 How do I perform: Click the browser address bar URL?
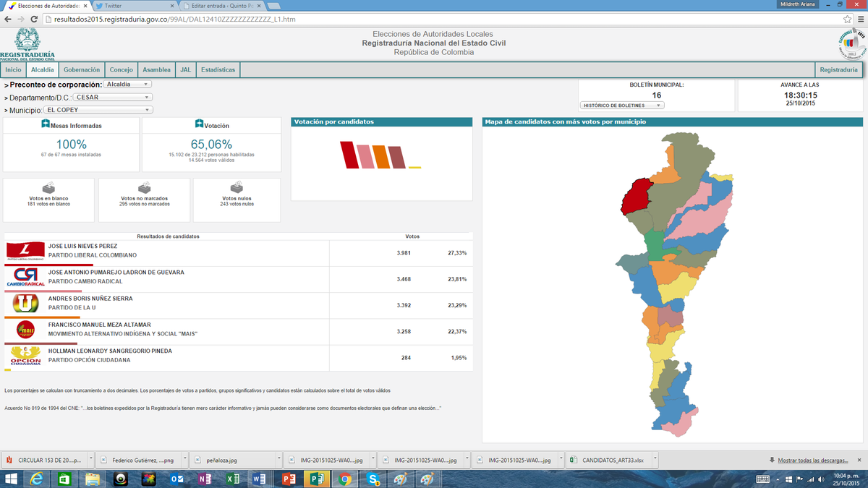point(174,19)
